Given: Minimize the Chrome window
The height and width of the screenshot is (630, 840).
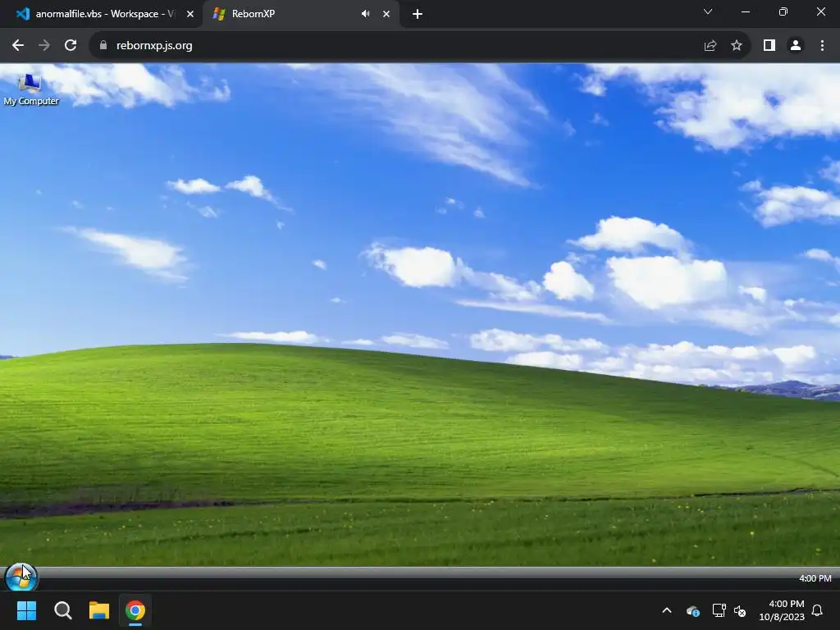Looking at the screenshot, I should [745, 11].
